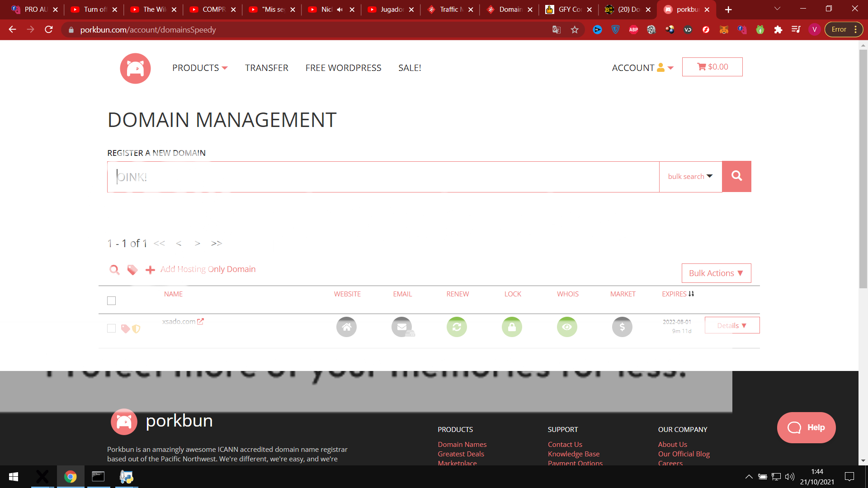
Task: Expand the Bulk Actions dropdown
Action: tap(716, 273)
